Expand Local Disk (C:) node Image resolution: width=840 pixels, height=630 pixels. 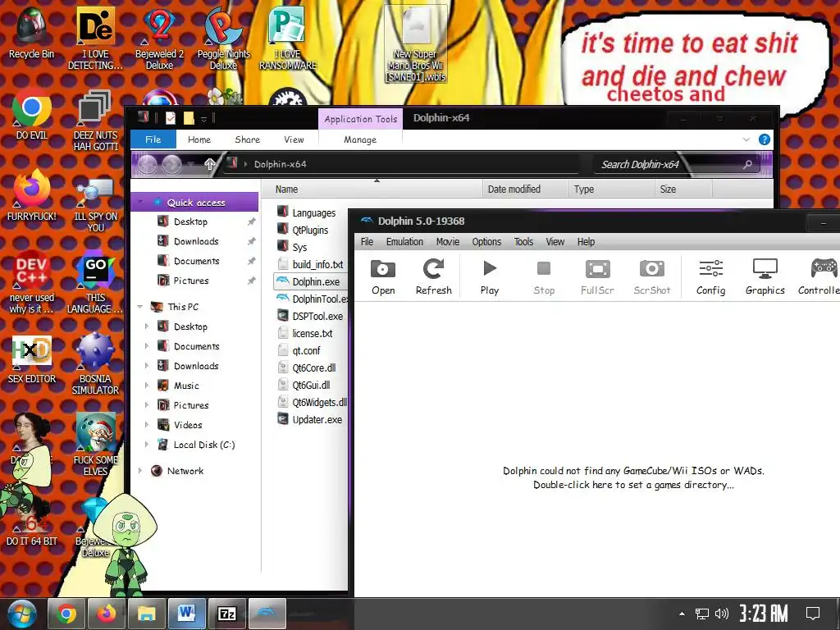coord(146,444)
